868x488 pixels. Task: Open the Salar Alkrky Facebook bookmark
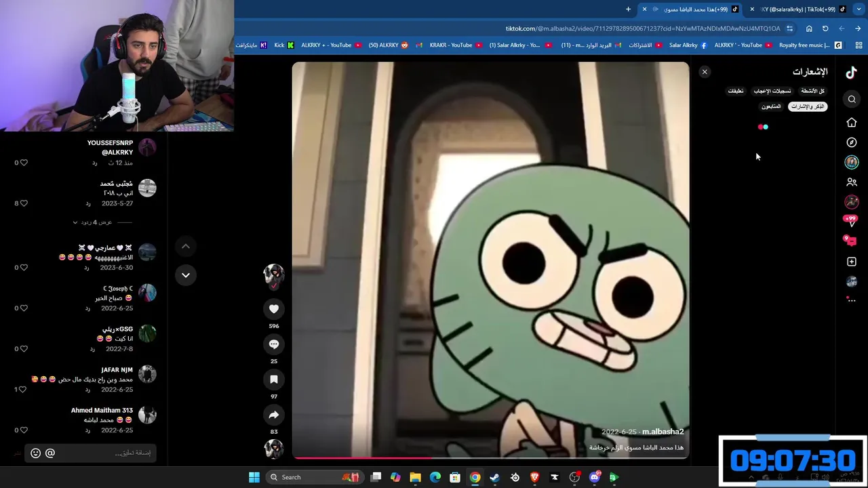688,45
